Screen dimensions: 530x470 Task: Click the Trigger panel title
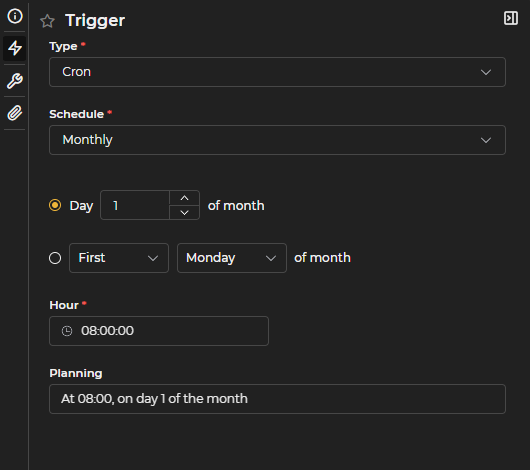point(95,20)
